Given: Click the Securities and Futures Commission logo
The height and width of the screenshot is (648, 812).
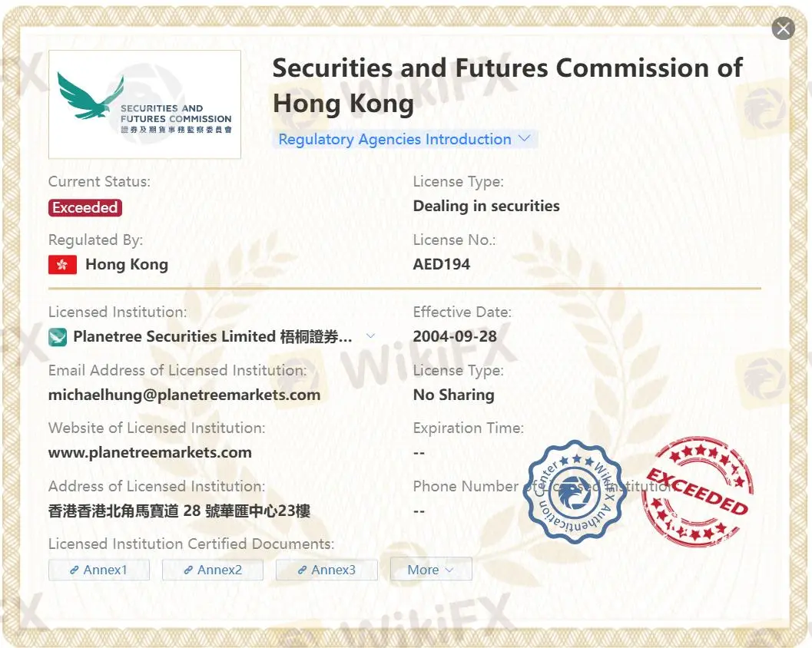Looking at the screenshot, I should pyautogui.click(x=144, y=104).
